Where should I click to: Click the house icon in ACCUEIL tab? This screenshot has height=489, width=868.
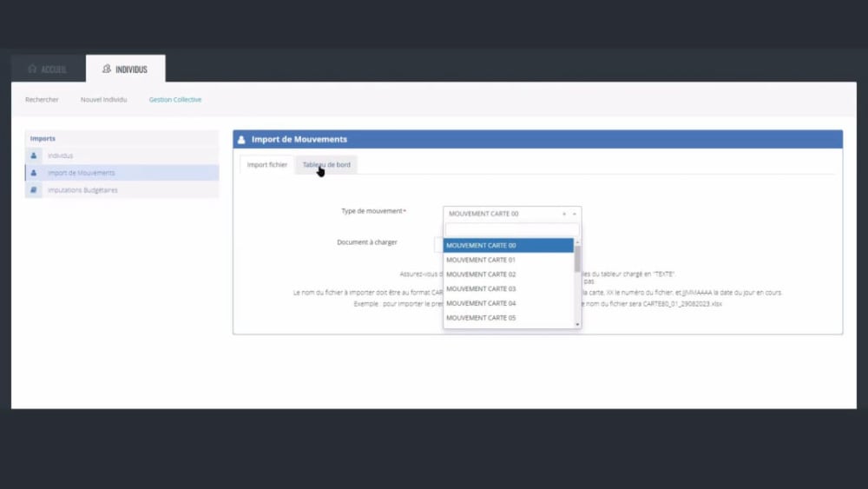32,69
